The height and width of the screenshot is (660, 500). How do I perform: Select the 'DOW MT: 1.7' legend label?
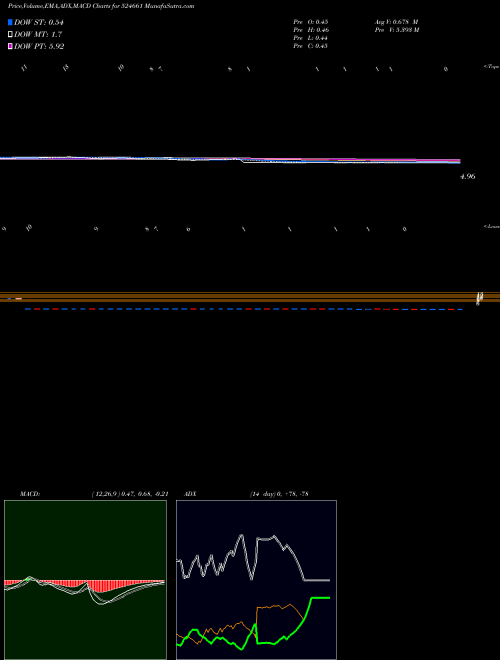click(x=38, y=35)
